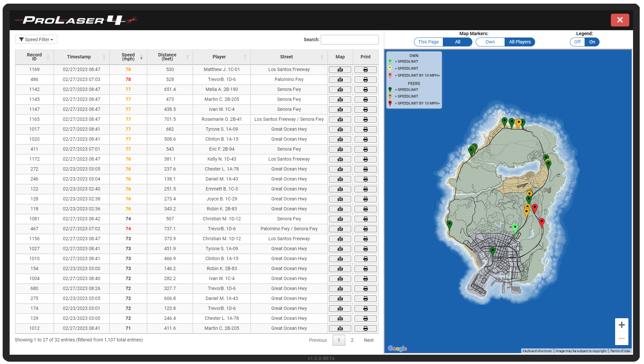Screen dimensions: 644x364
Task: Print the record for Joyce B. 1C-29
Action: pyautogui.click(x=365, y=199)
